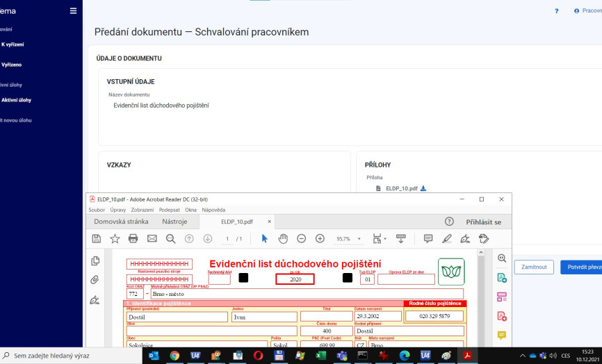Zoom out with the minus icon
602x364 pixels.
302,238
